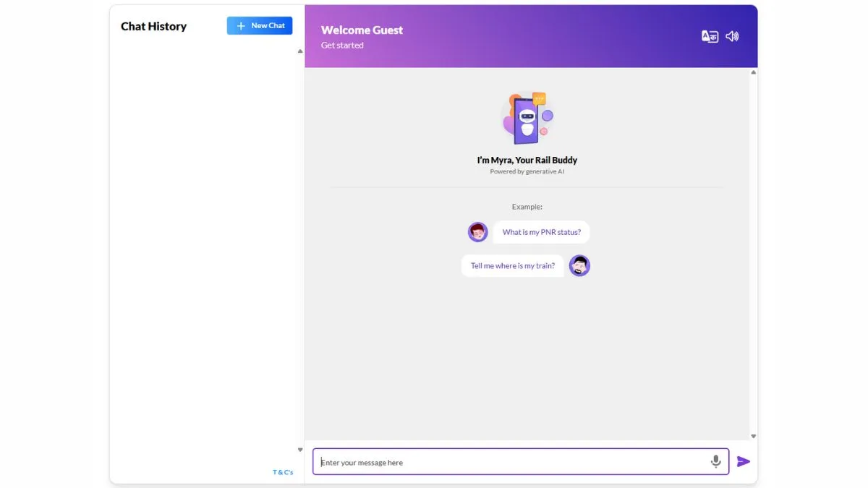
Task: Click the "I'm Myra, Your Rail Buddy" title
Action: 527,160
